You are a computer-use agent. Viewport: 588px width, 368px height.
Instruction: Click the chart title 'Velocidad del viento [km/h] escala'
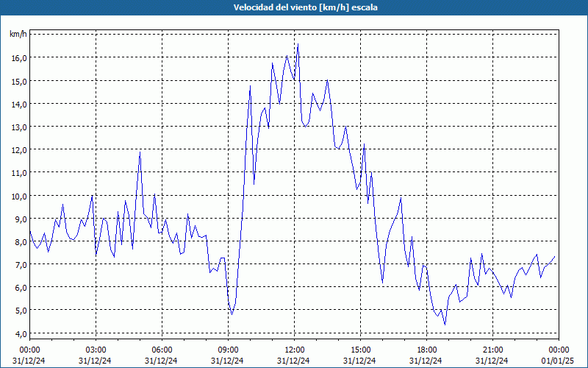coord(305,7)
